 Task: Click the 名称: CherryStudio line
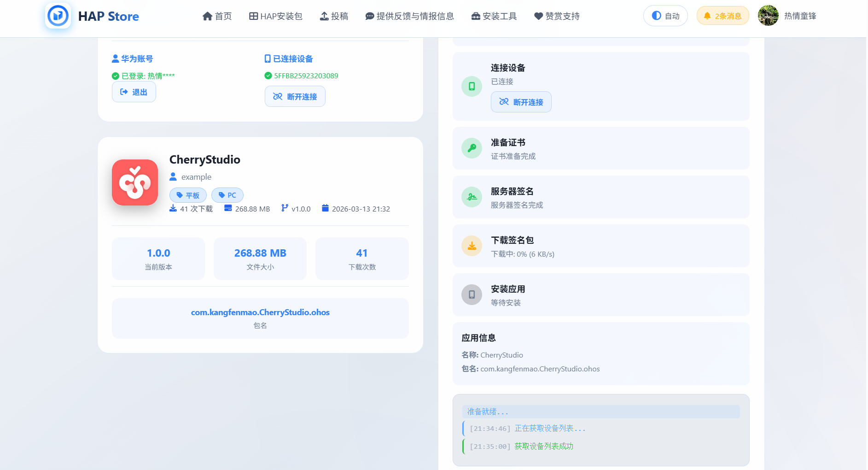[x=492, y=355]
